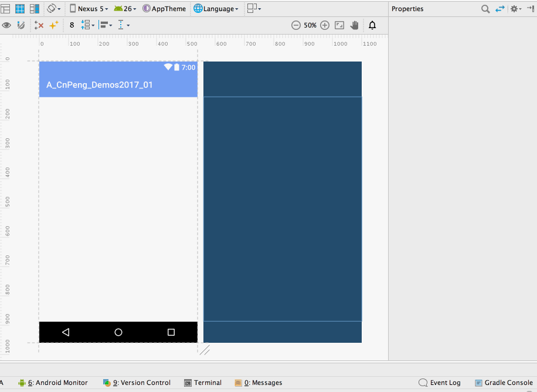Screen dimensions: 537x392
Task: Click the design preview white content area
Action: click(x=118, y=209)
